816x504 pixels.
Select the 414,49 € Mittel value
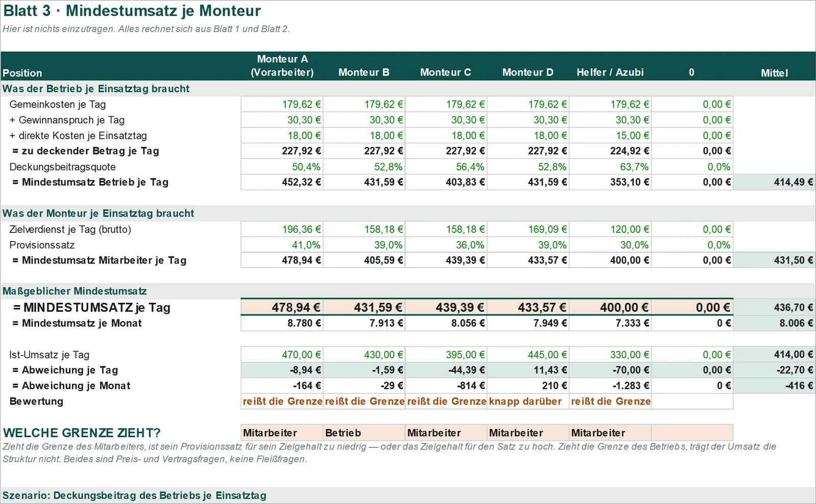click(774, 182)
